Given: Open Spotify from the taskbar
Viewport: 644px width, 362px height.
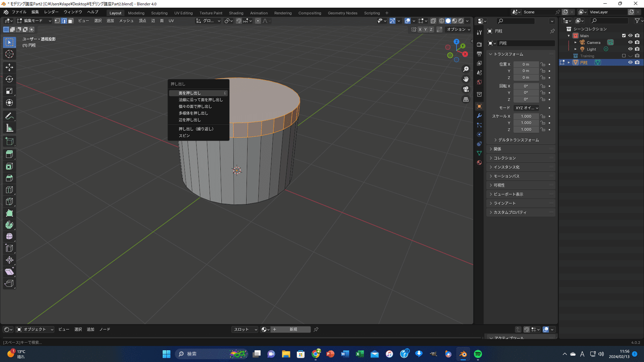Looking at the screenshot, I should pyautogui.click(x=478, y=354).
